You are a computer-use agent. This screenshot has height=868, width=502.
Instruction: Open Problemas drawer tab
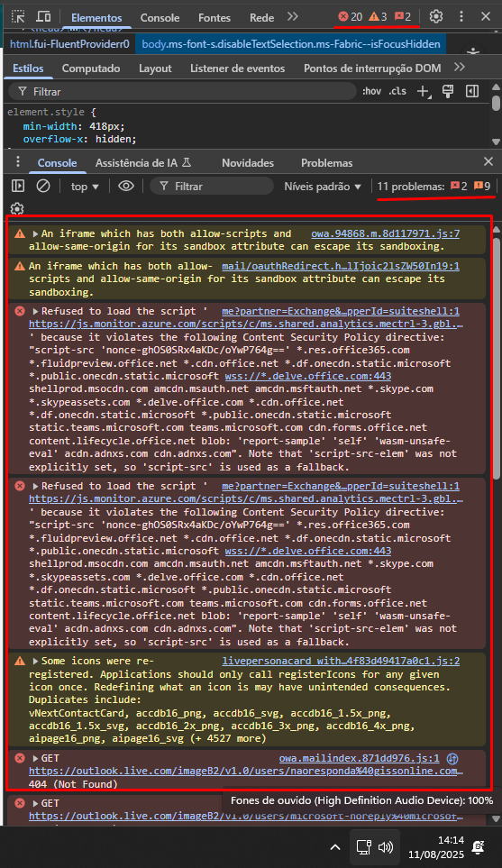[326, 163]
